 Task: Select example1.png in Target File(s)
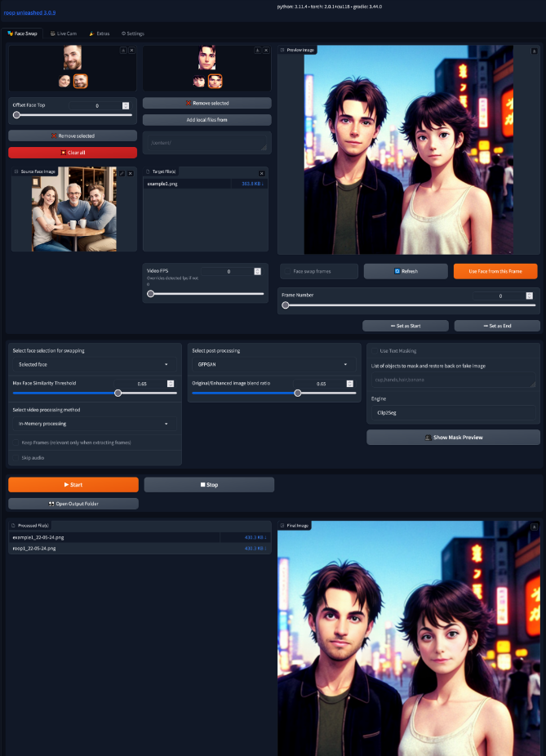coord(187,184)
